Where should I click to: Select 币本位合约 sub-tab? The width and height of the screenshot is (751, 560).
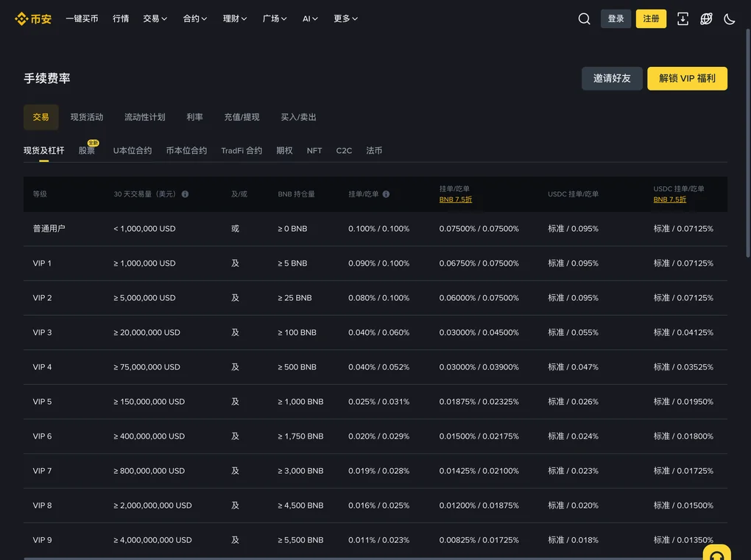(186, 151)
